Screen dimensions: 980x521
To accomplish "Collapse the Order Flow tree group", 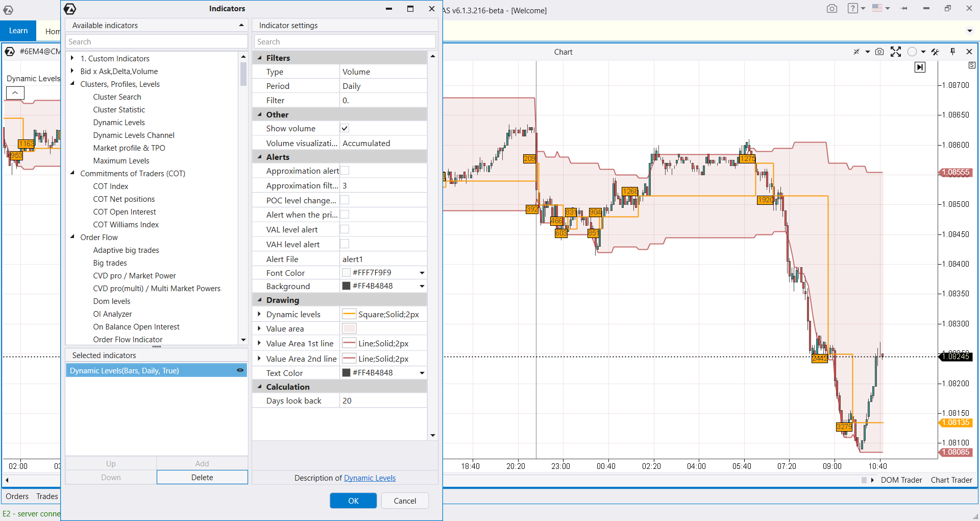I will click(x=72, y=237).
